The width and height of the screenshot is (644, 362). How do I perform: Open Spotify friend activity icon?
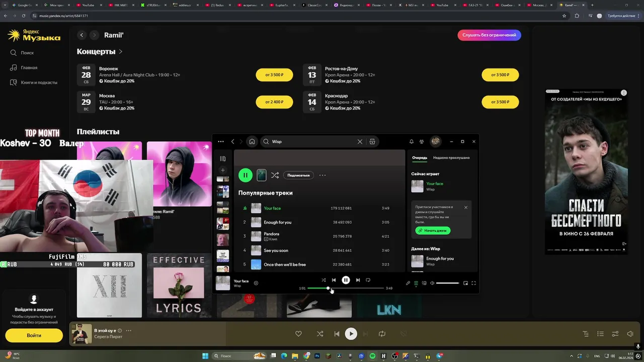pyautogui.click(x=422, y=142)
